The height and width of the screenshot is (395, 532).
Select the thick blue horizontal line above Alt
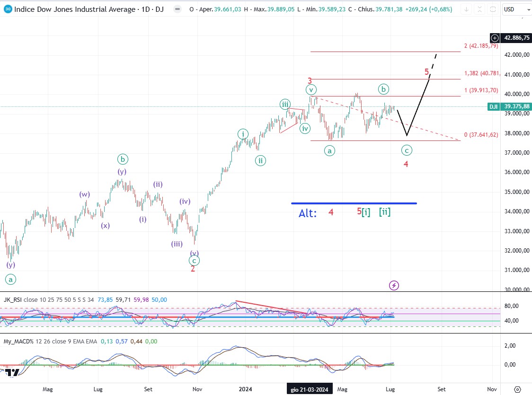pos(354,203)
